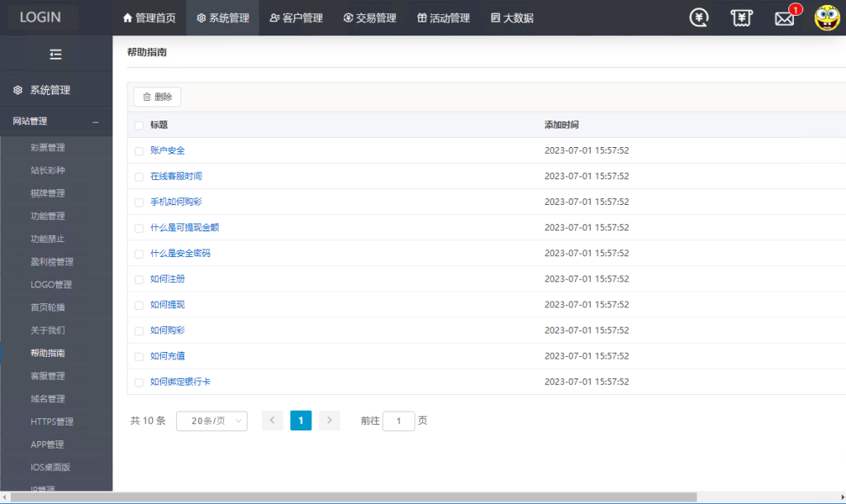This screenshot has width=846, height=504.
Task: Select the 系统管理 gear icon in sidebar
Action: [x=18, y=89]
